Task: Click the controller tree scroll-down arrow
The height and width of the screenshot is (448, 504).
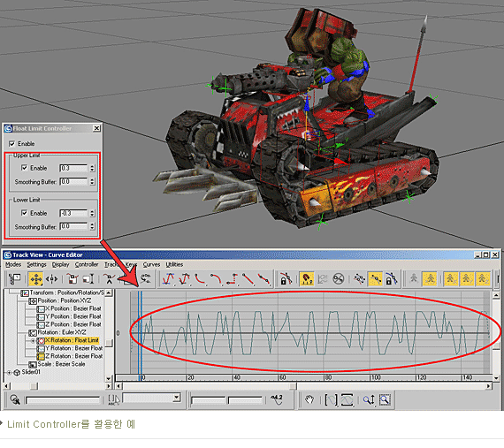Action: (109, 378)
